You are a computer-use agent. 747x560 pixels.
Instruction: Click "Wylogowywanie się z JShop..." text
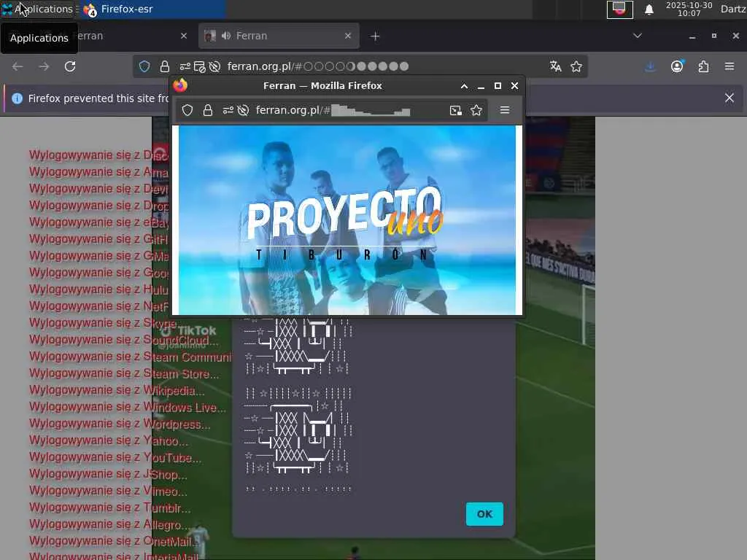click(x=108, y=474)
